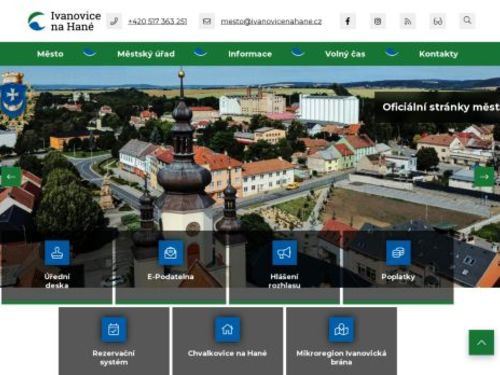Call the number +420 517 363 251
This screenshot has height=375, width=500.
(x=157, y=21)
